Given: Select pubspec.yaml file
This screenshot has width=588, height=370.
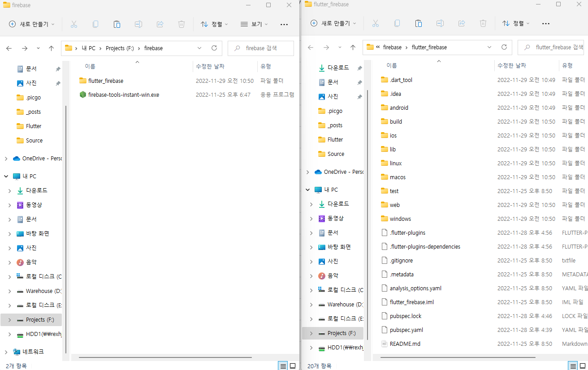Looking at the screenshot, I should click(402, 330).
